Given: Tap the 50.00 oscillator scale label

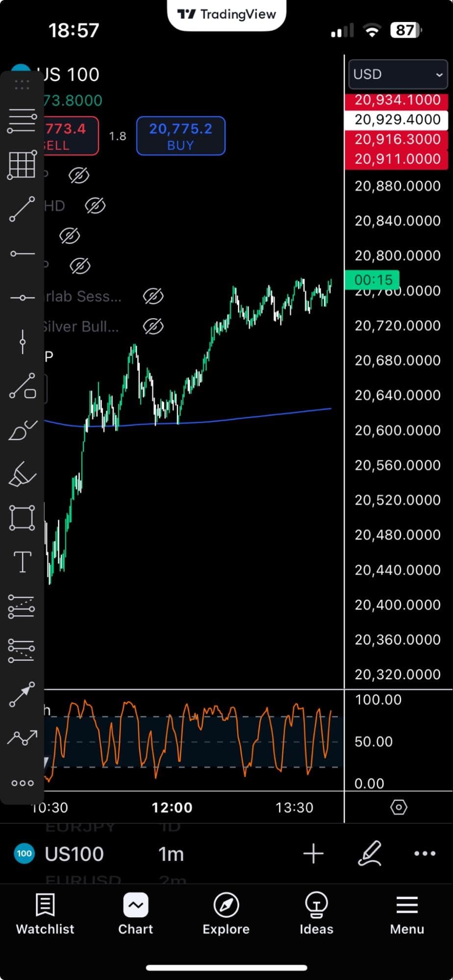Looking at the screenshot, I should (x=374, y=741).
